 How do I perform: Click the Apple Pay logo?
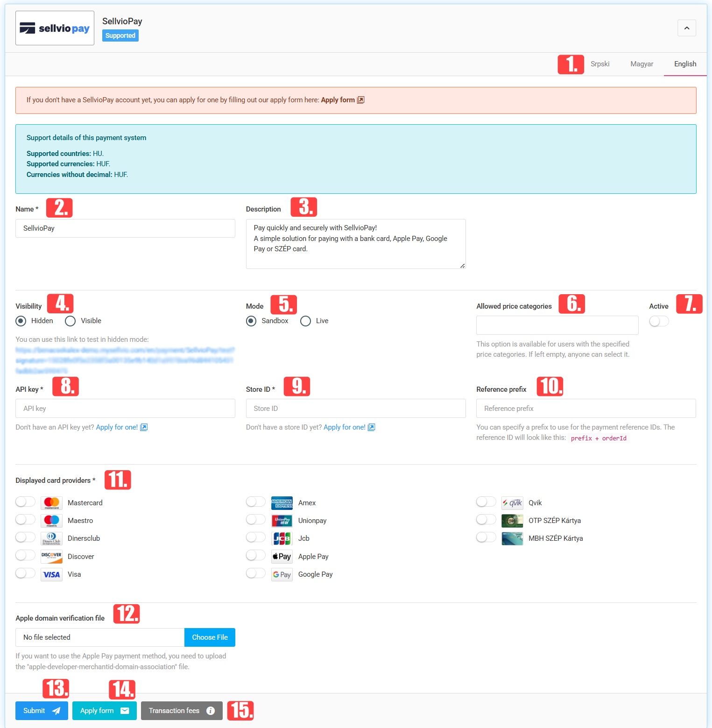(x=282, y=556)
